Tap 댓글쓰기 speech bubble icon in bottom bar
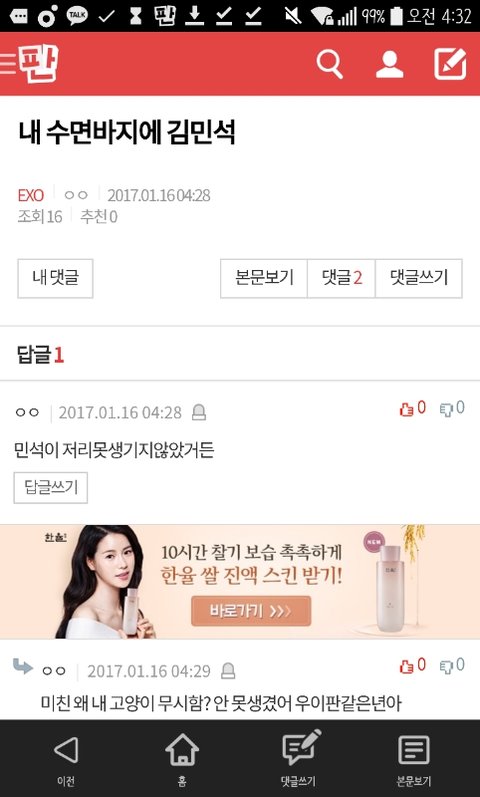Image resolution: width=480 pixels, height=797 pixels. click(298, 758)
